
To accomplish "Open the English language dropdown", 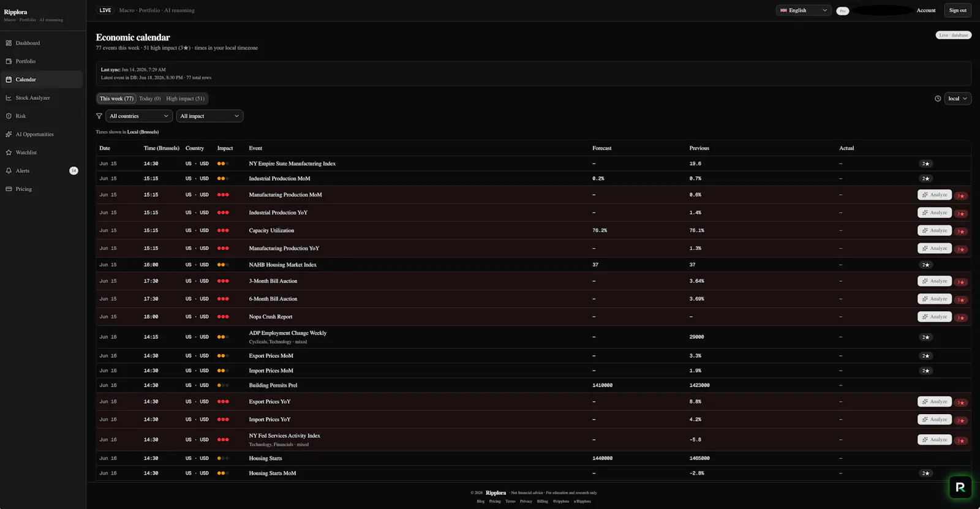I will coord(804,10).
